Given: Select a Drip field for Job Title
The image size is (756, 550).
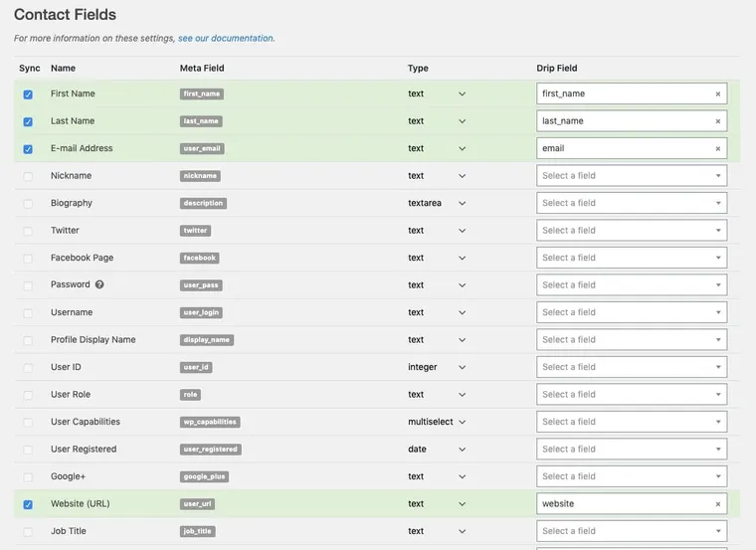Looking at the screenshot, I should click(632, 531).
